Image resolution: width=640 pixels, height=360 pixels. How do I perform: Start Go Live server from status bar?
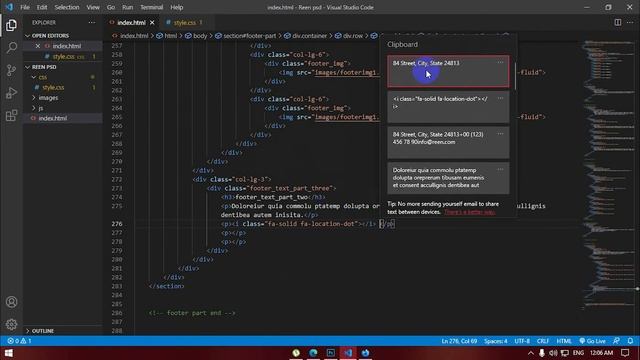pyautogui.click(x=592, y=341)
